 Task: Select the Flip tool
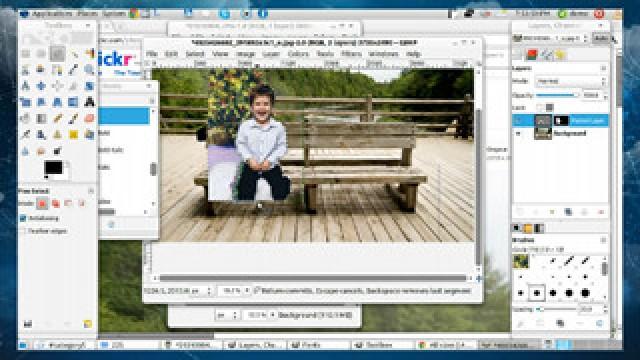pyautogui.click(x=73, y=102)
